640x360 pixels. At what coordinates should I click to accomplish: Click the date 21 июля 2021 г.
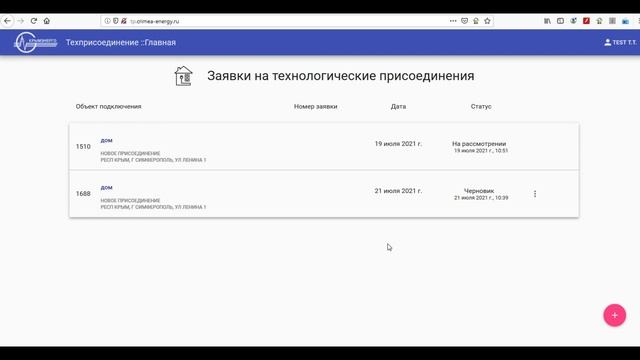tap(398, 191)
